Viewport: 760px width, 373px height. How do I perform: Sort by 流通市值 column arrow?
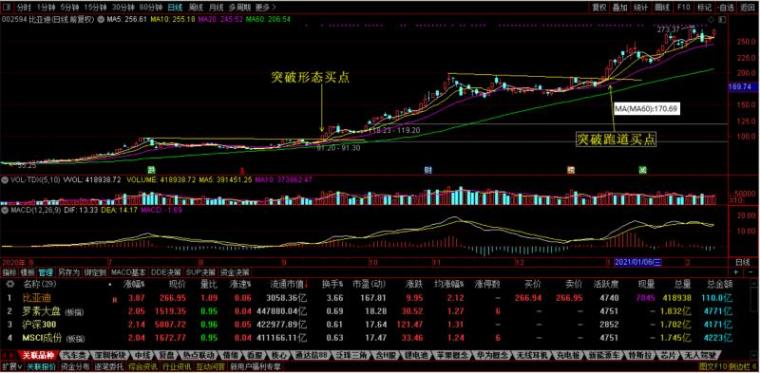click(305, 283)
